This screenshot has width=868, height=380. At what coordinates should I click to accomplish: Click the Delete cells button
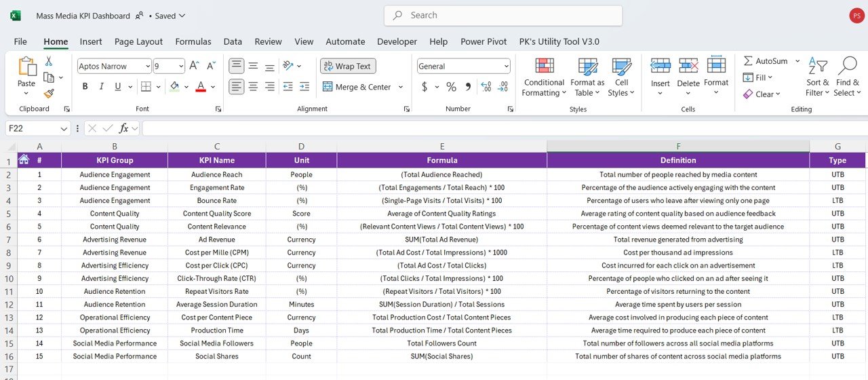click(x=688, y=77)
